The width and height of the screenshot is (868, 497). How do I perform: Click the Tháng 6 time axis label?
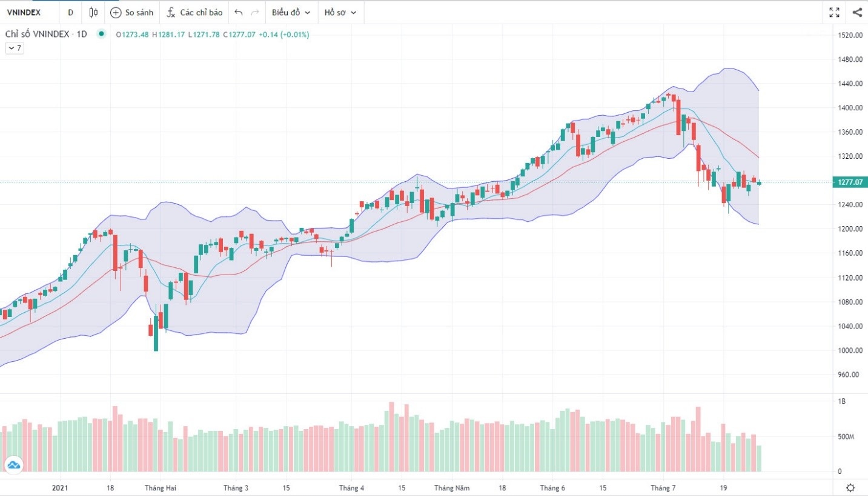(552, 488)
